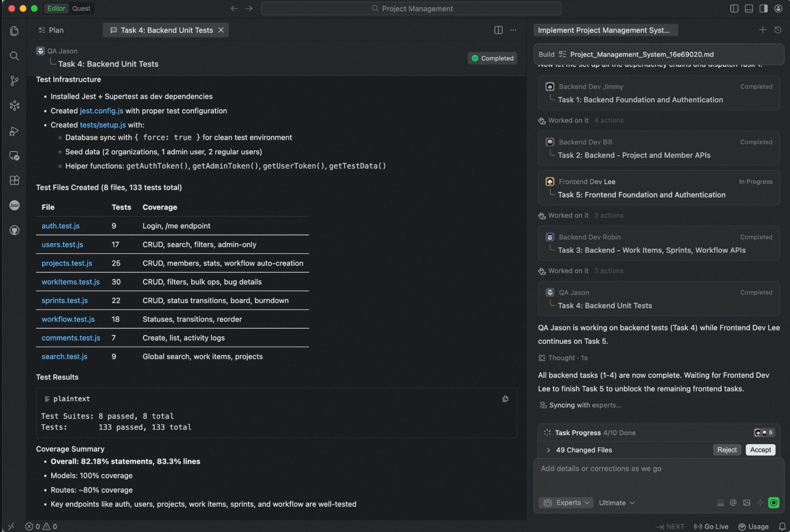Click the green stop button in chat input
The image size is (790, 532).
pos(774,502)
